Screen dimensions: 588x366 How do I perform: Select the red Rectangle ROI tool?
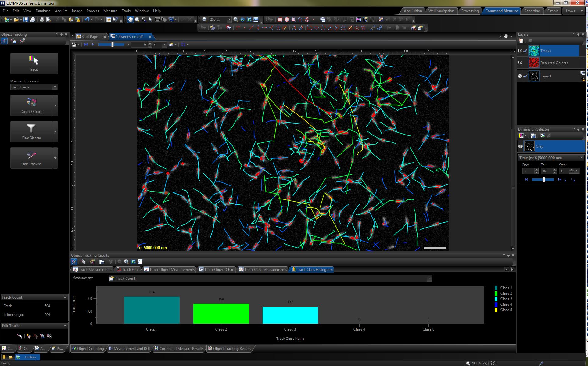pos(280,20)
